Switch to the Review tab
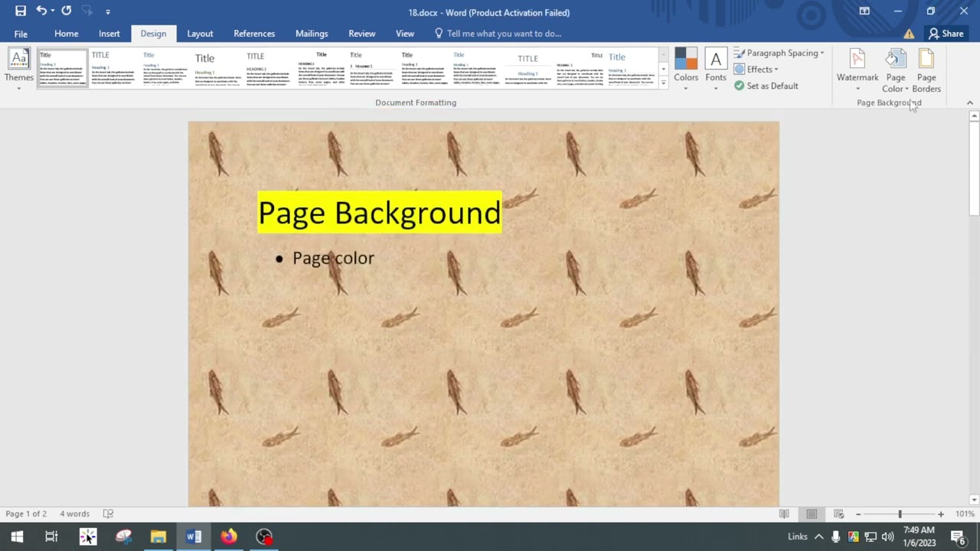980x551 pixels. (361, 34)
